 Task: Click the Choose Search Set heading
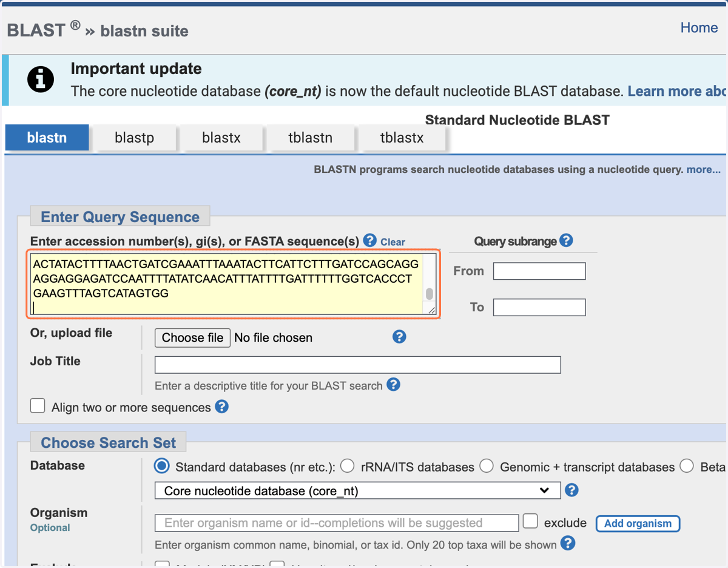click(108, 442)
